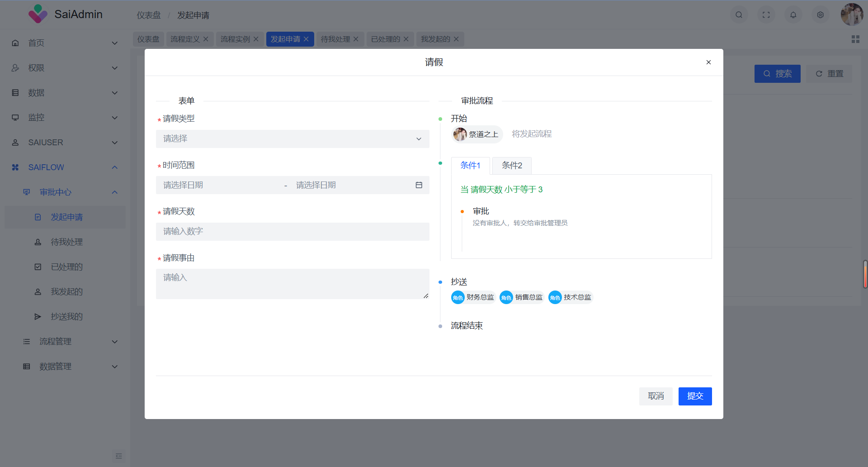868x467 pixels.
Task: Click the 请假事由 text area
Action: pos(292,284)
